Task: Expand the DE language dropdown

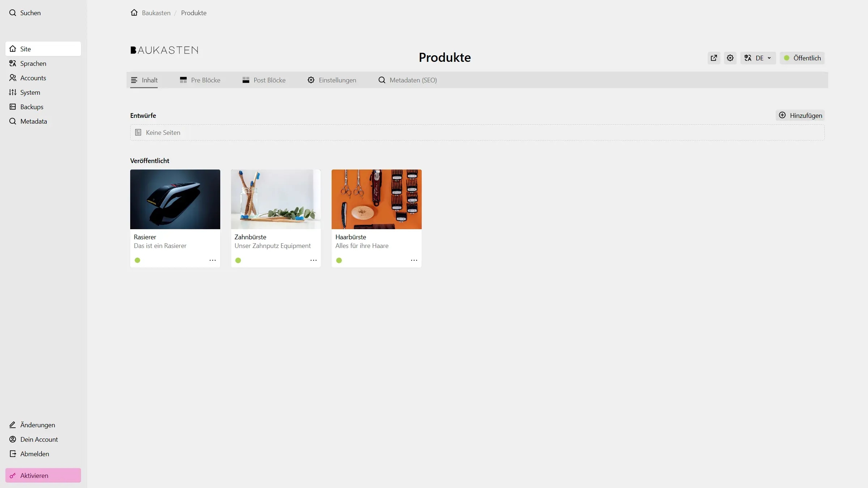Action: coord(758,58)
